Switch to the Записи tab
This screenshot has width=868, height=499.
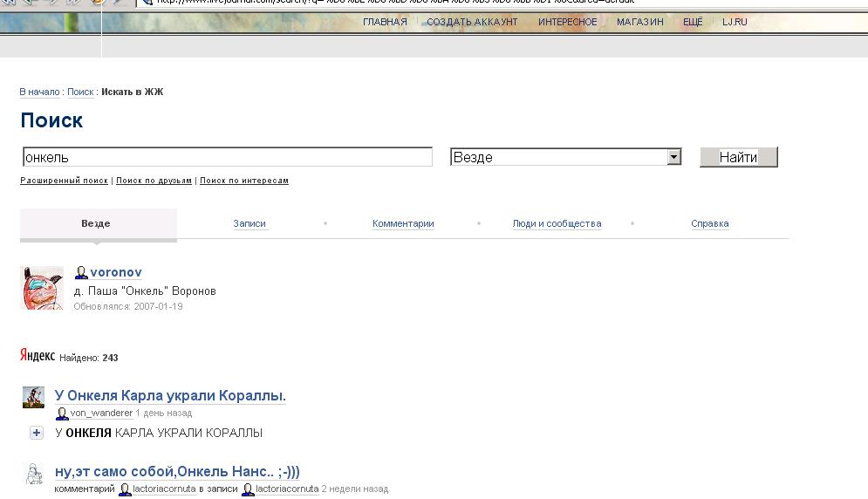click(x=249, y=224)
